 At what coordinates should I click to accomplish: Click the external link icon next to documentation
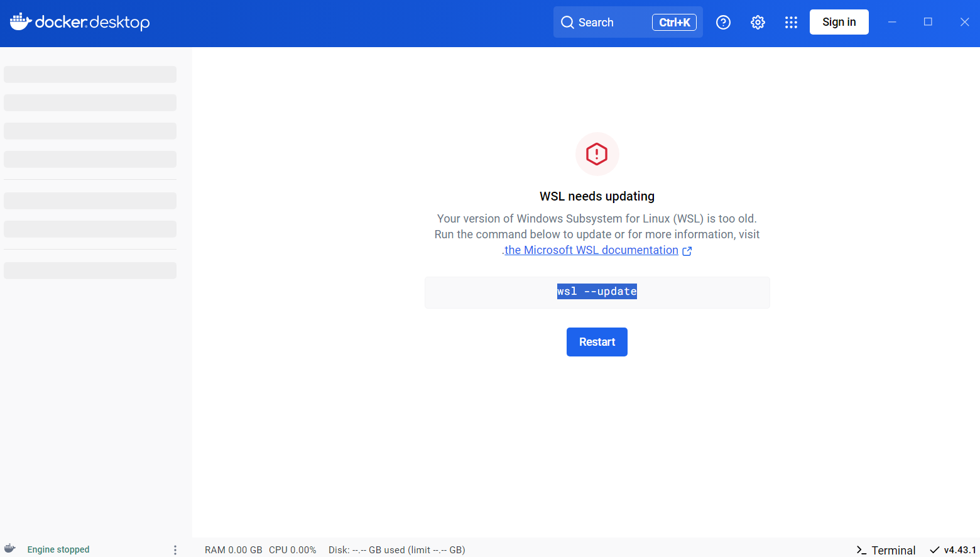click(x=687, y=250)
